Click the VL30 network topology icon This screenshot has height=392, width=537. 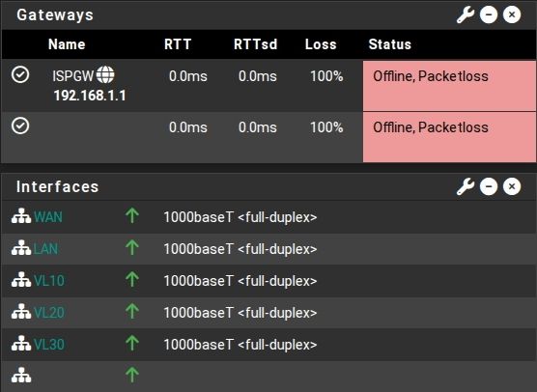point(21,343)
